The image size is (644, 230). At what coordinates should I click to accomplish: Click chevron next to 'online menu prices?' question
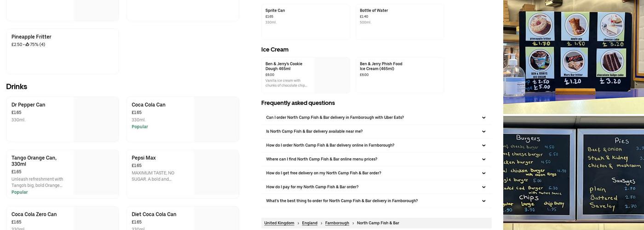coord(483,159)
